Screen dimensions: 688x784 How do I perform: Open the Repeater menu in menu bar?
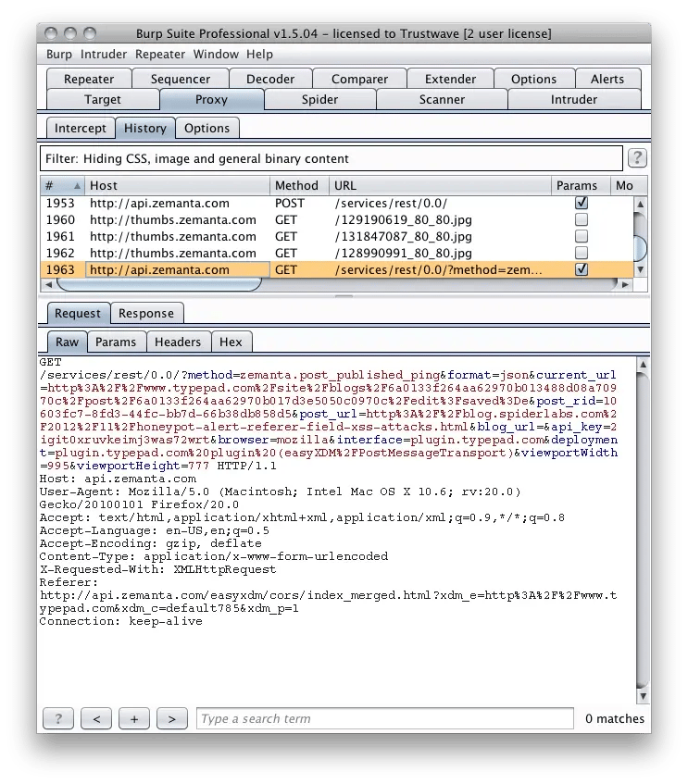pyautogui.click(x=160, y=55)
